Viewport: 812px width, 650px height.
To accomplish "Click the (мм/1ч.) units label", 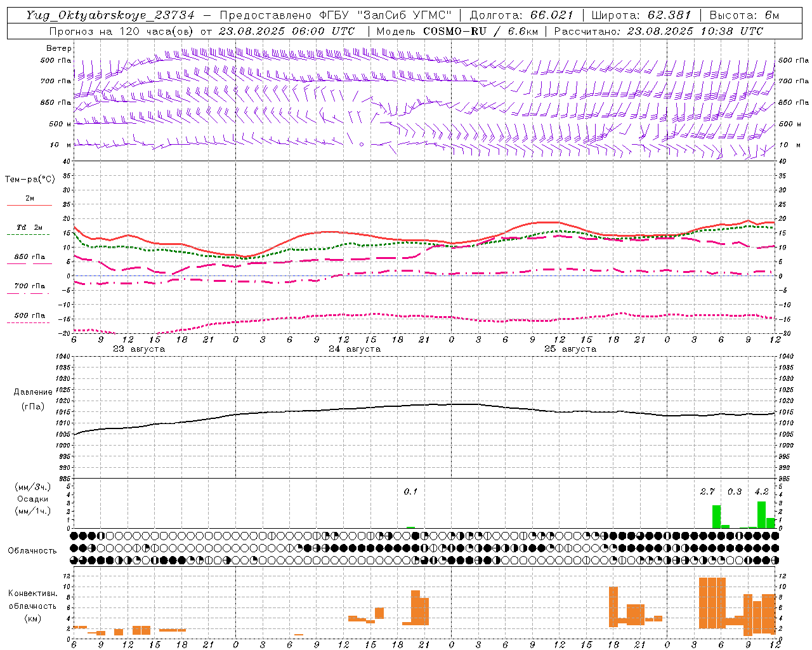I will coord(33,511).
